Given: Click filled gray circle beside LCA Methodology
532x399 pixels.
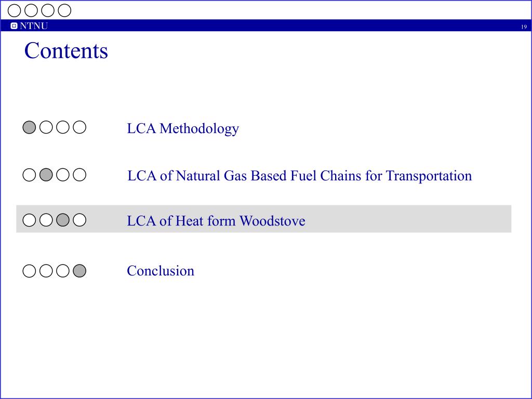Looking at the screenshot, I should (x=29, y=127).
